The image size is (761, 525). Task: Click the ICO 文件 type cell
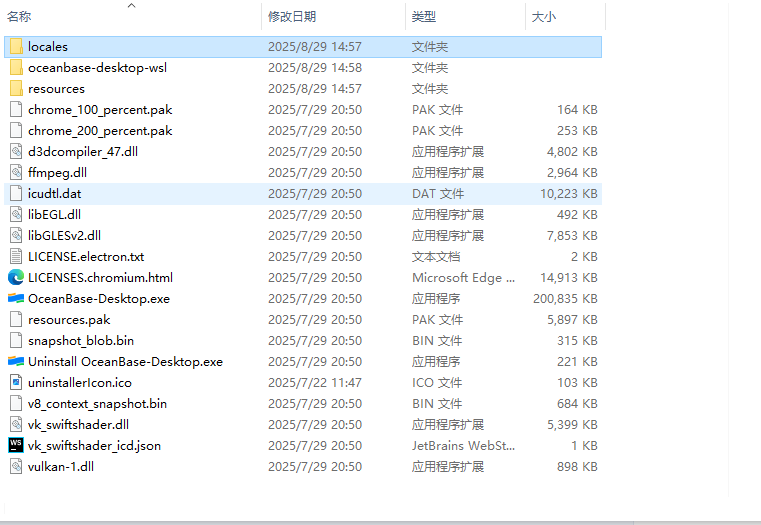(x=437, y=382)
